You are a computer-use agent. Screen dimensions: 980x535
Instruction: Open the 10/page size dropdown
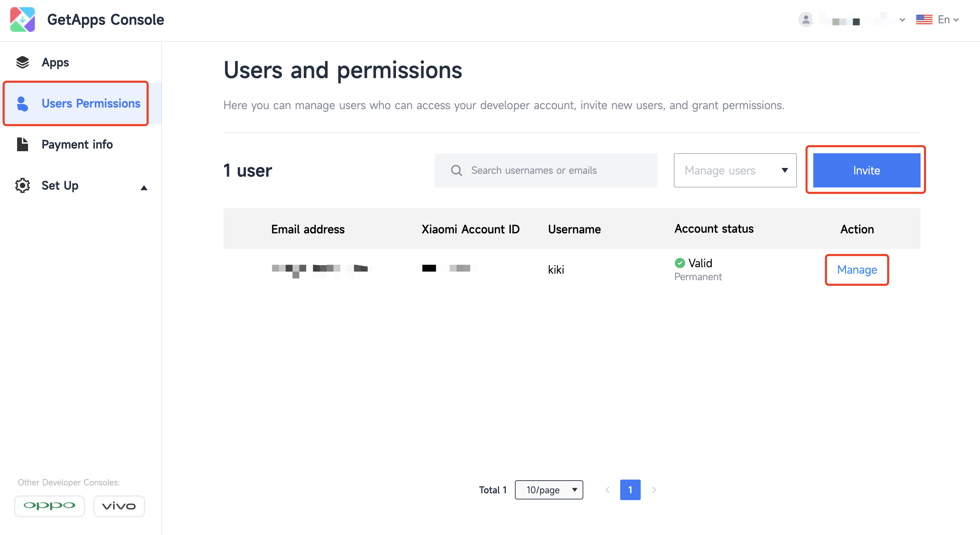tap(548, 490)
